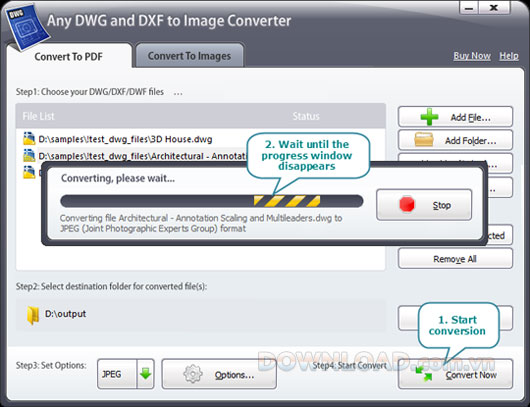Stop the running conversion

(x=424, y=205)
